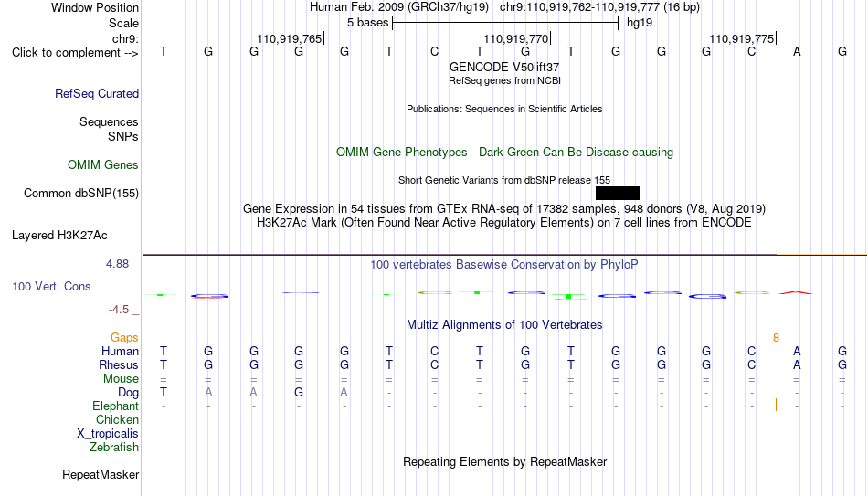Click the '5 bases' scale bar label
The width and height of the screenshot is (868, 496).
pyautogui.click(x=367, y=23)
